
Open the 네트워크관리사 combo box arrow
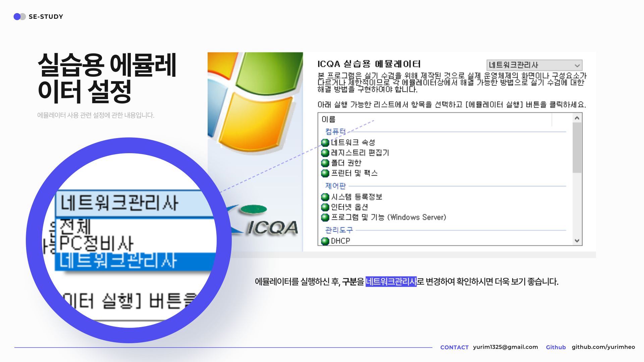577,65
